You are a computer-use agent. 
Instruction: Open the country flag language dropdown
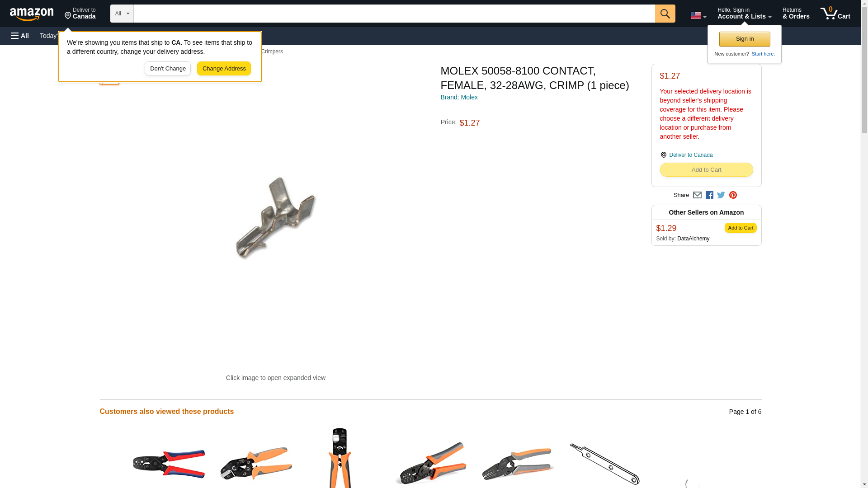(x=698, y=15)
